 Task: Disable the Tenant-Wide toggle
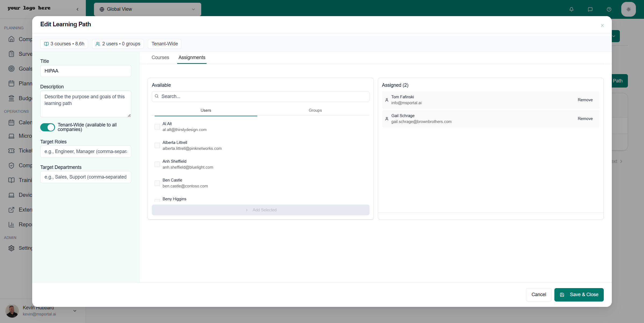pos(47,127)
